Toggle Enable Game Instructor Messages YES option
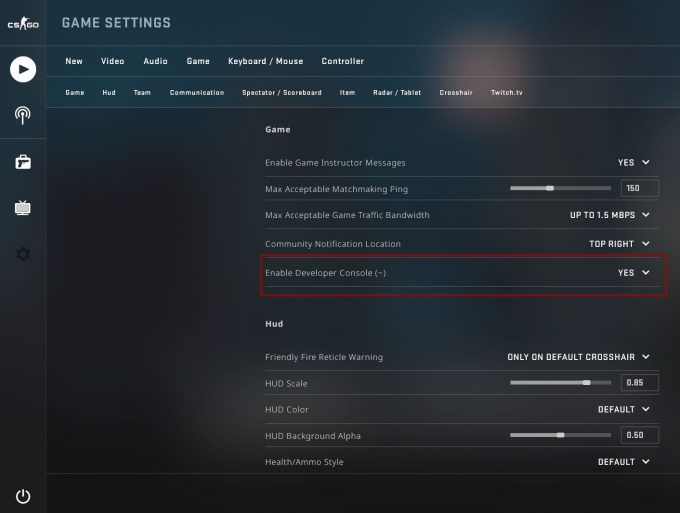 coord(633,162)
